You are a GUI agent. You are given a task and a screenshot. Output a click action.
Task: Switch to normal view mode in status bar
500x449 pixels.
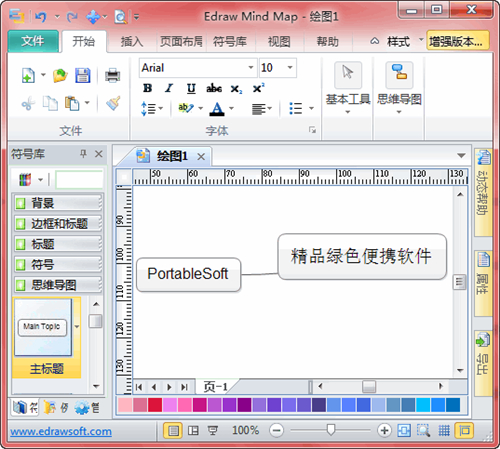click(x=173, y=430)
